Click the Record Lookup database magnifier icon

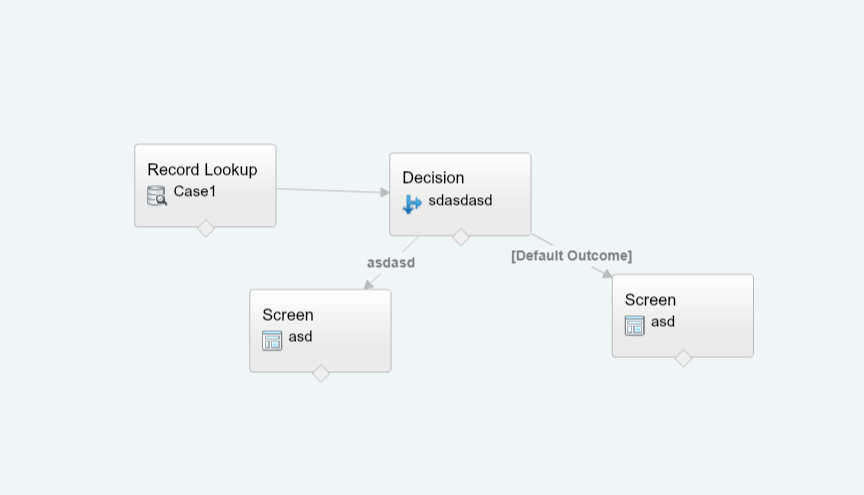click(x=157, y=195)
